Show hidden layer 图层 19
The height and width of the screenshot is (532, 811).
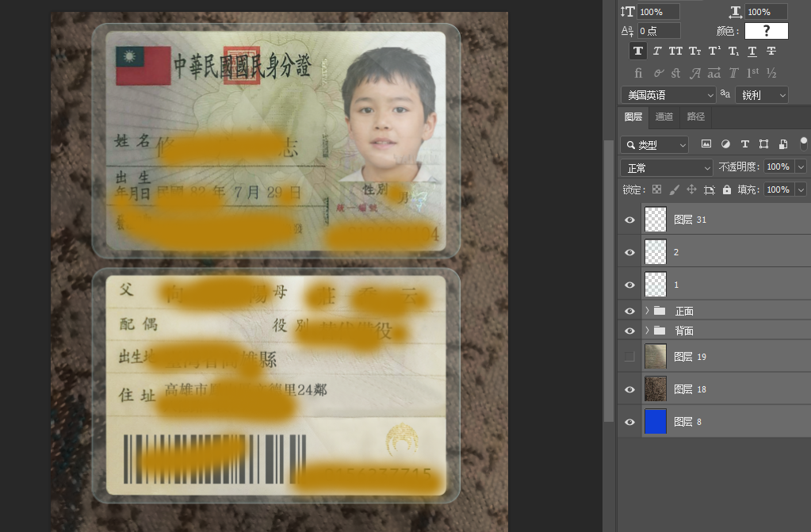(629, 357)
